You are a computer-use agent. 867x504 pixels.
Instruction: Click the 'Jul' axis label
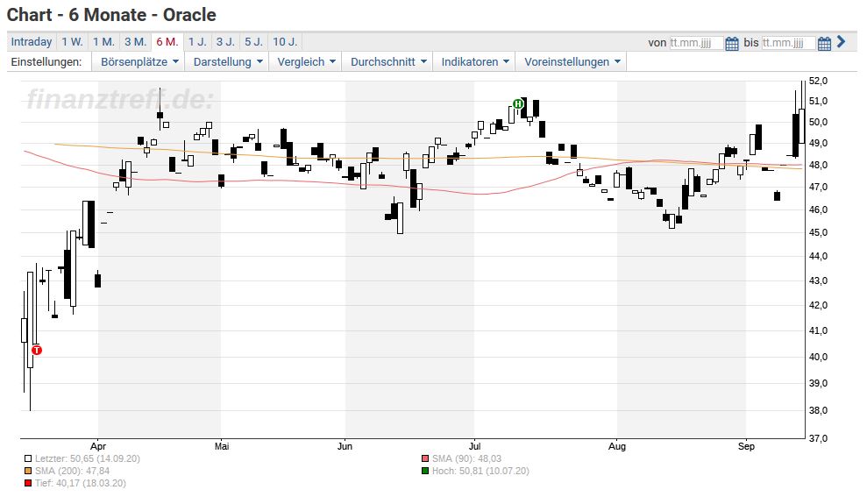click(x=474, y=446)
